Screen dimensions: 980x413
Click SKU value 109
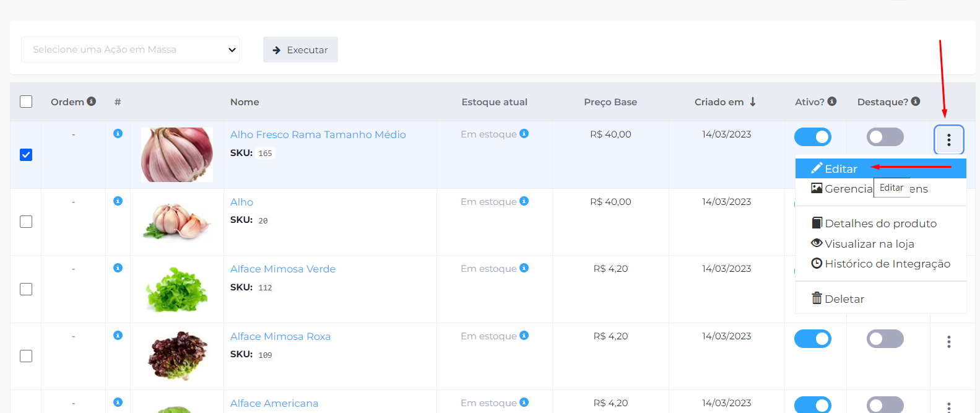tap(265, 355)
